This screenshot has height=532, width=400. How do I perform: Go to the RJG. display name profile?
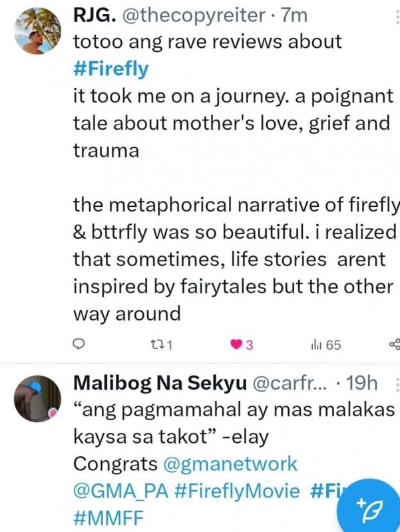point(93,13)
